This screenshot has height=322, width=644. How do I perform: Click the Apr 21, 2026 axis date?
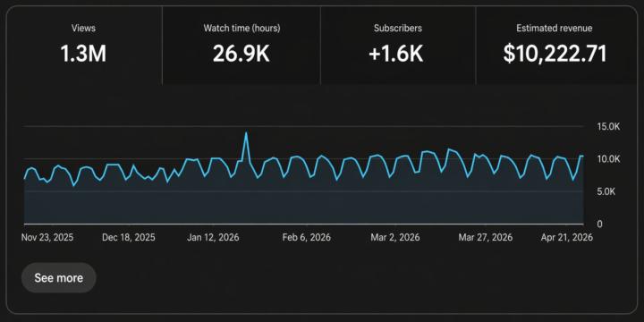pyautogui.click(x=567, y=237)
